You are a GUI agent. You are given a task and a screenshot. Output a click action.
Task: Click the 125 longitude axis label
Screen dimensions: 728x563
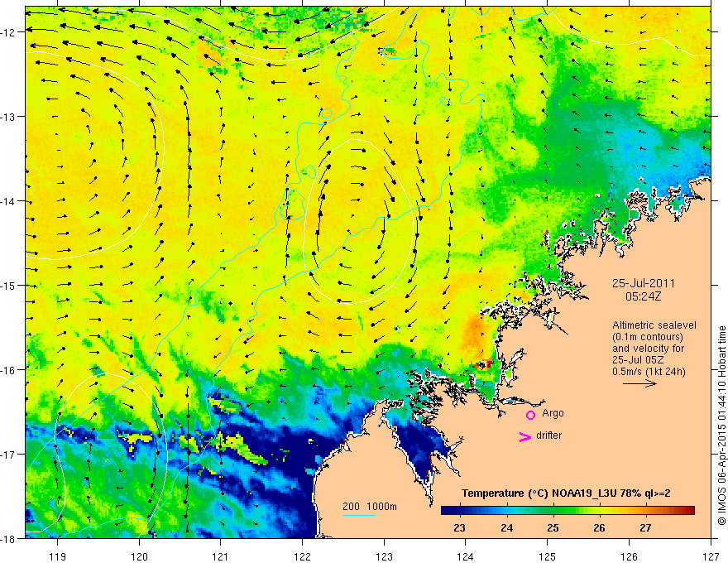pyautogui.click(x=548, y=556)
